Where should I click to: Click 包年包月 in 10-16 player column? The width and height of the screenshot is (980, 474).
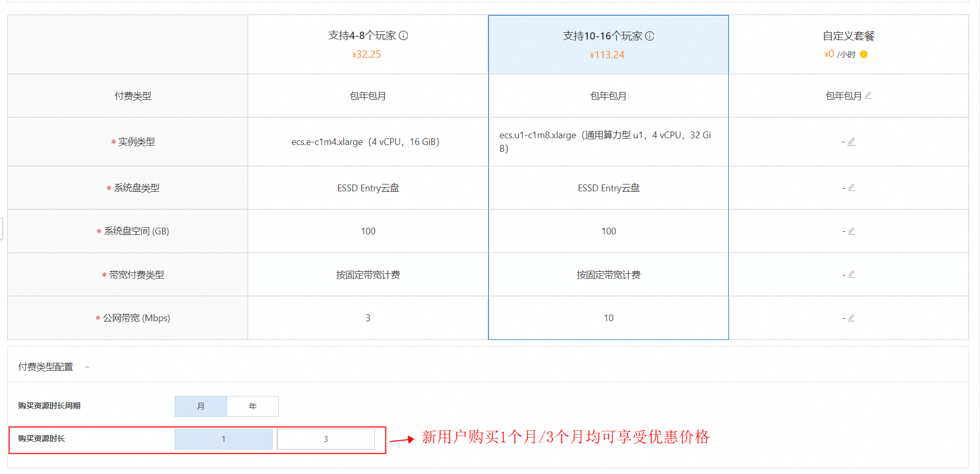click(x=609, y=96)
